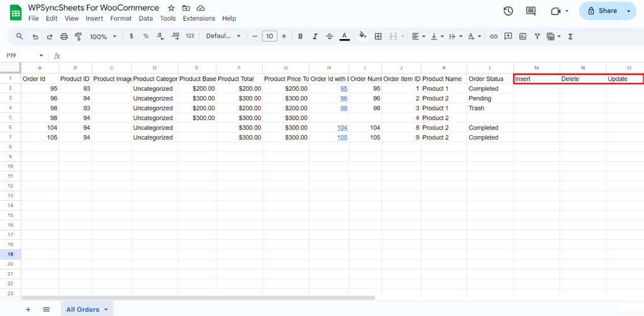The width and height of the screenshot is (644, 316).
Task: Follow the order link 95
Action: pos(344,89)
